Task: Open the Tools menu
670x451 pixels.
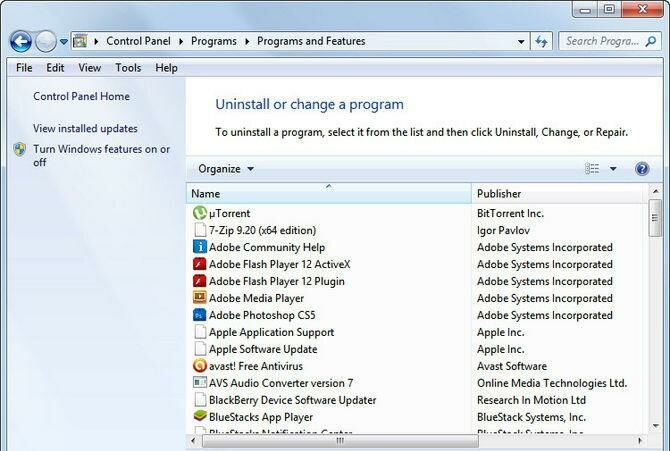Action: click(x=128, y=68)
